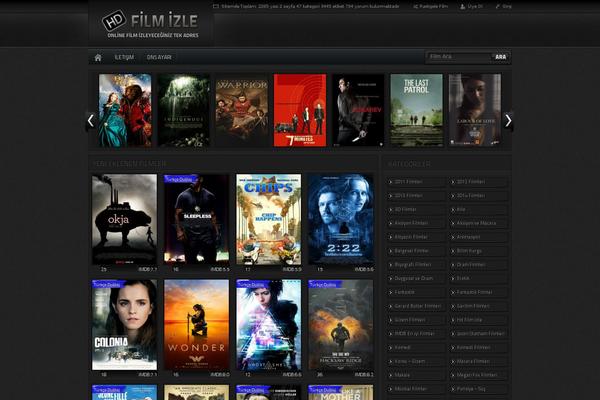The image size is (600, 400).
Task: Click the Üye Ol link text
Action: click(x=475, y=7)
